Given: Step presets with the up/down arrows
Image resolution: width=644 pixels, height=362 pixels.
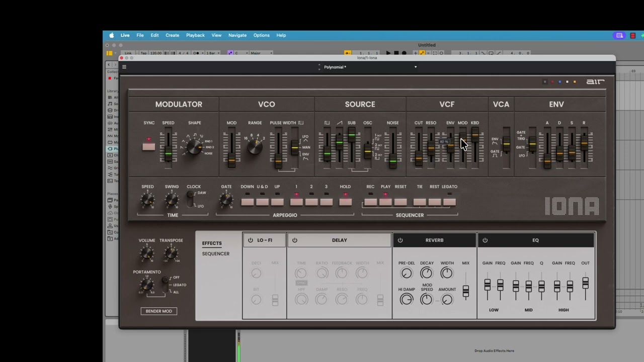Looking at the screenshot, I should (x=319, y=67).
